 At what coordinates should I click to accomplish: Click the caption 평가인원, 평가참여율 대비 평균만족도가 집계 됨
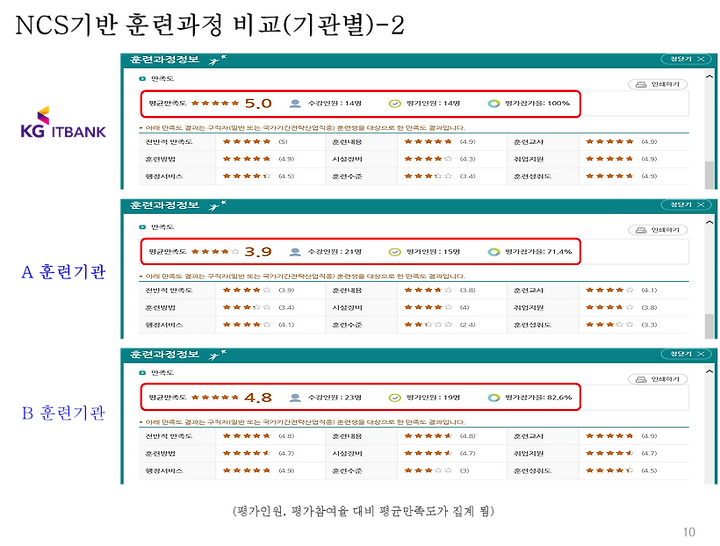point(363,511)
